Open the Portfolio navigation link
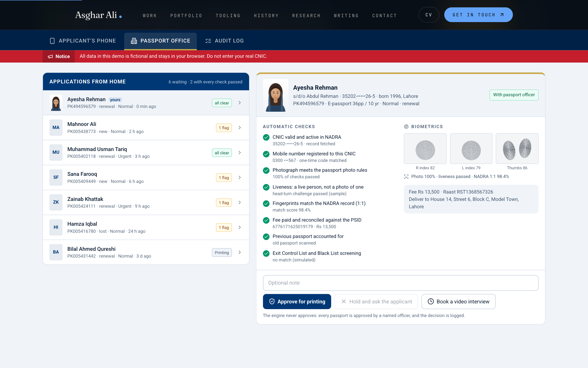 186,16
